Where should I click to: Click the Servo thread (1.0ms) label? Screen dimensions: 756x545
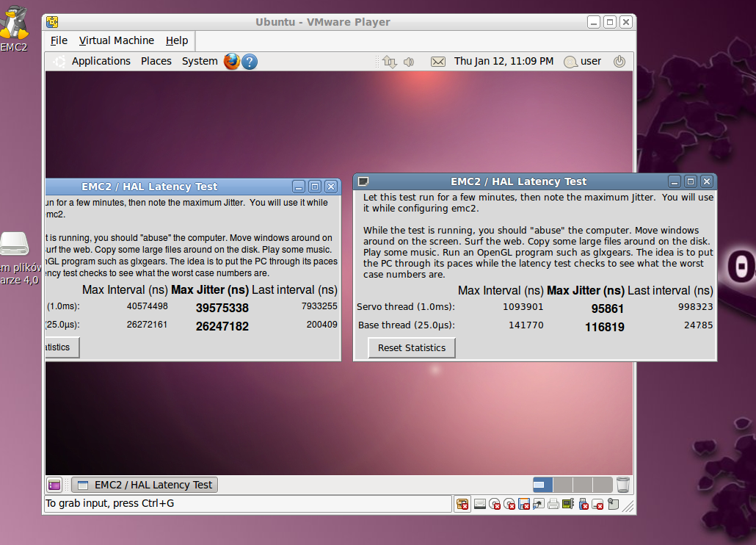tap(405, 307)
